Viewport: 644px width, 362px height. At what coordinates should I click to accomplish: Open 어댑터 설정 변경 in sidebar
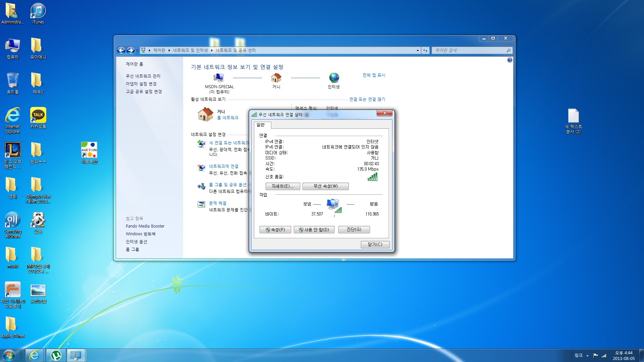141,84
